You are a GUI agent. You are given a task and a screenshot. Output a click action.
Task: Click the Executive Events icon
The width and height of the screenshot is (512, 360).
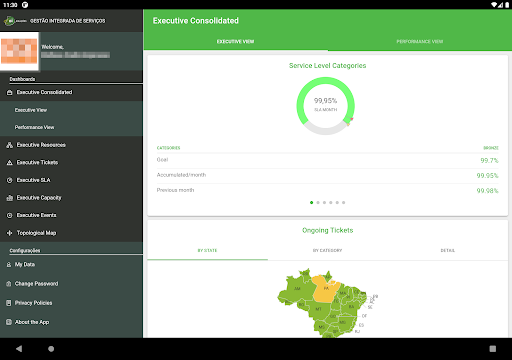click(10, 215)
